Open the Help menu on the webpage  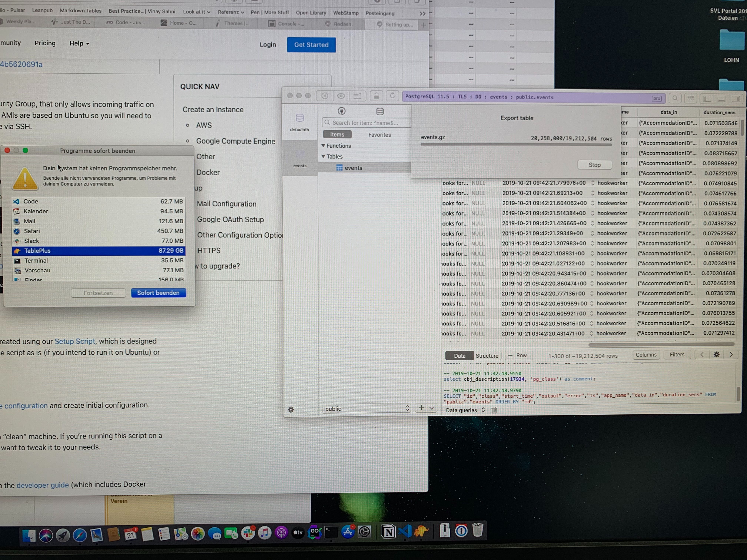click(x=79, y=43)
